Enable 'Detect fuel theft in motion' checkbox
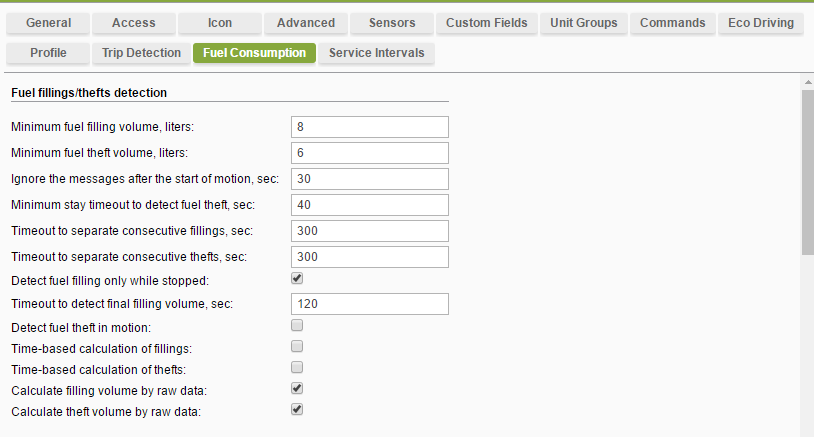This screenshot has width=814, height=437. click(x=297, y=326)
